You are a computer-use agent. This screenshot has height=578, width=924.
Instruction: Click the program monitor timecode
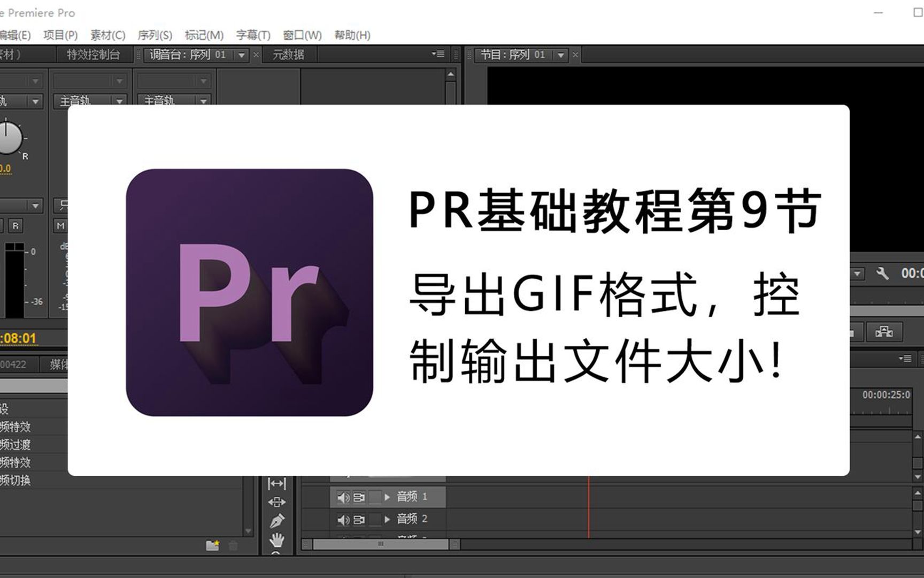(912, 273)
